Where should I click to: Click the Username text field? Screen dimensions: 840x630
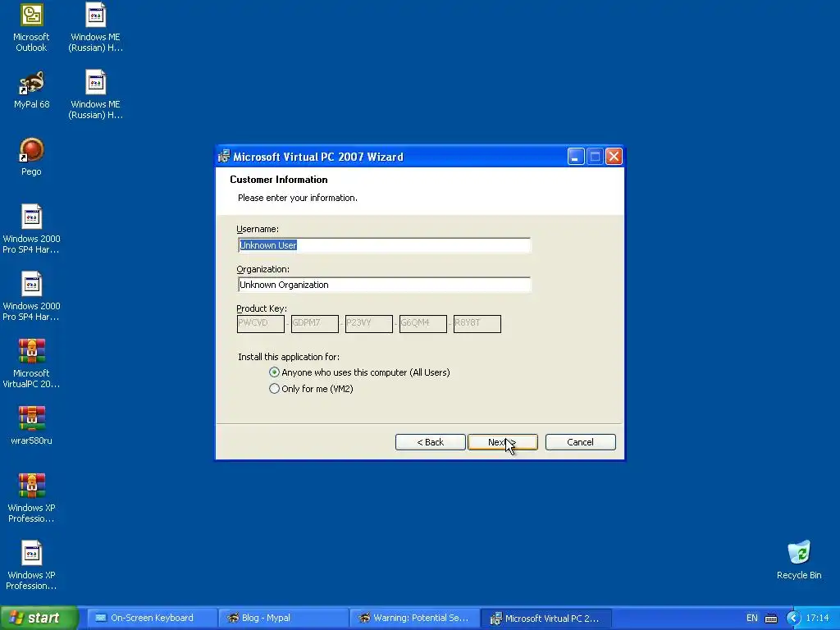384,245
